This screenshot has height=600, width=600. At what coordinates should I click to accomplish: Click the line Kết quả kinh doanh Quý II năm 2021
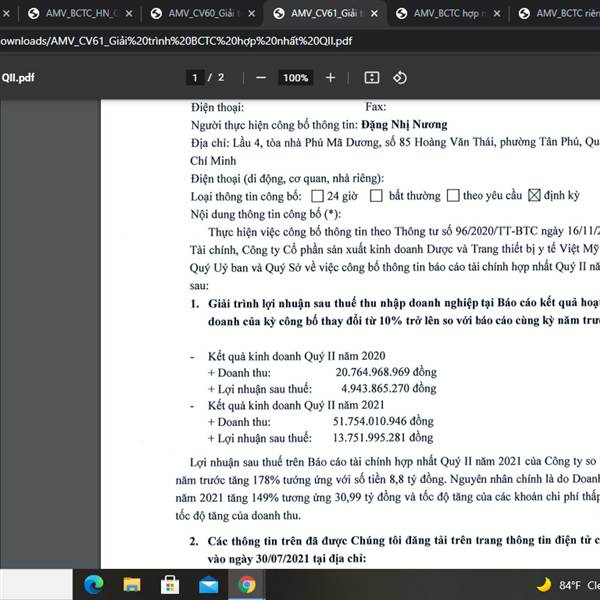click(x=296, y=405)
